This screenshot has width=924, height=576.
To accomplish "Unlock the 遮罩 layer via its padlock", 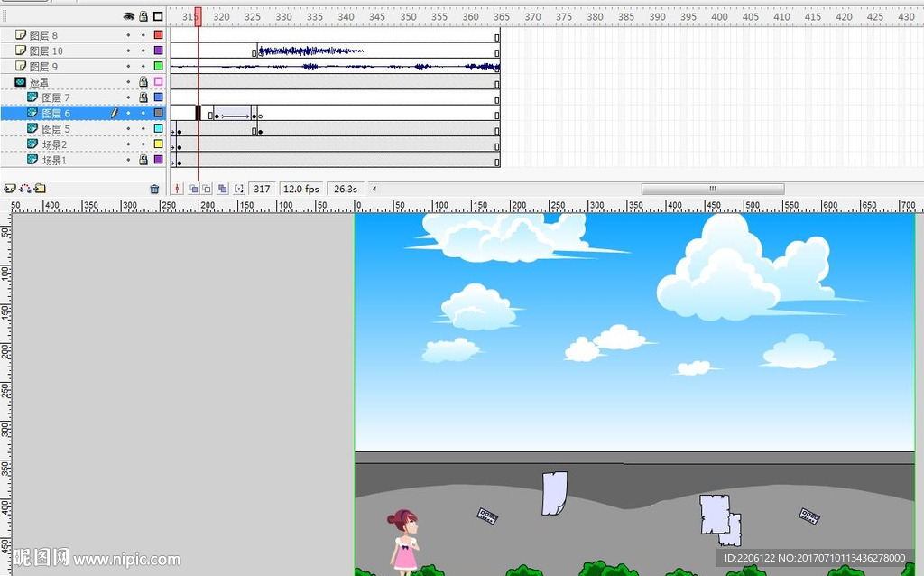I will (x=143, y=81).
